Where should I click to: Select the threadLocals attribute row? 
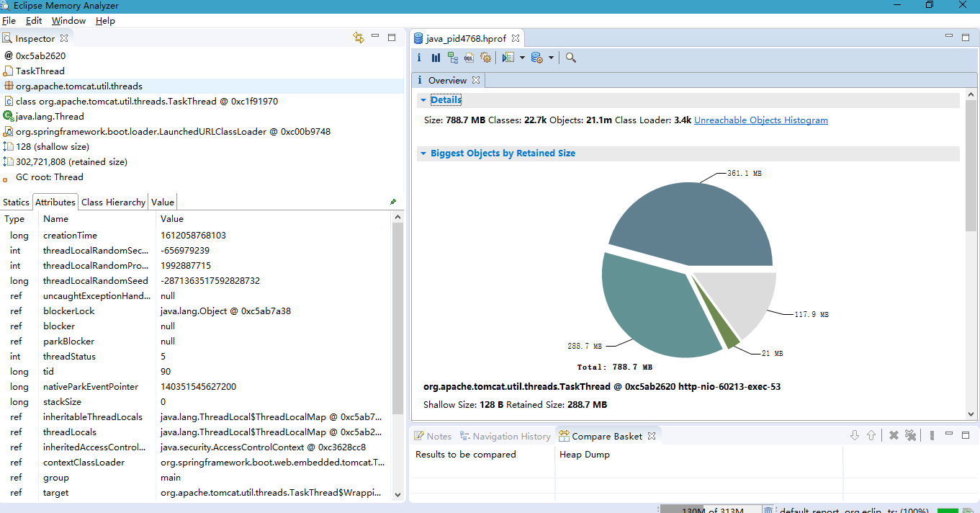click(196, 432)
